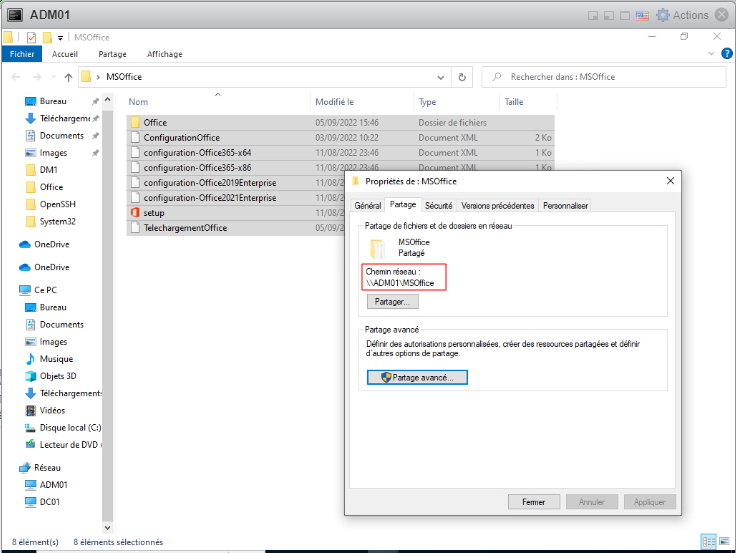Click the navigation pane vertical scrollbar

[x=107, y=300]
